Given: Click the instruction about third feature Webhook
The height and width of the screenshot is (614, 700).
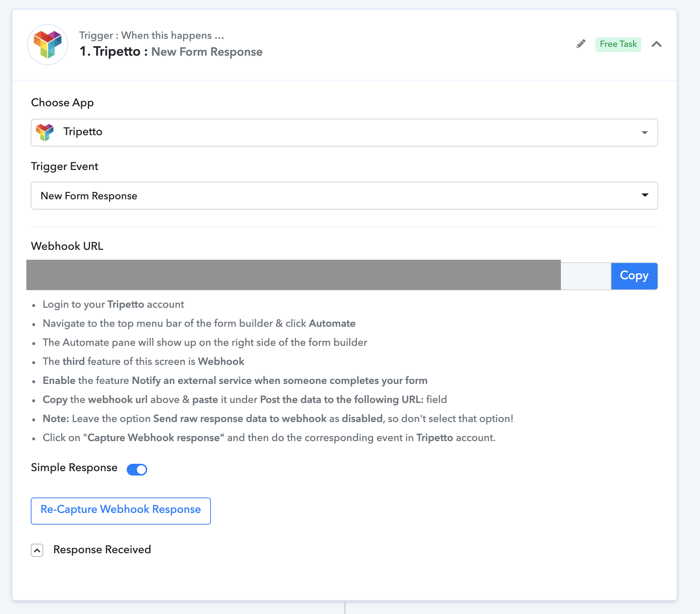Looking at the screenshot, I should (144, 362).
